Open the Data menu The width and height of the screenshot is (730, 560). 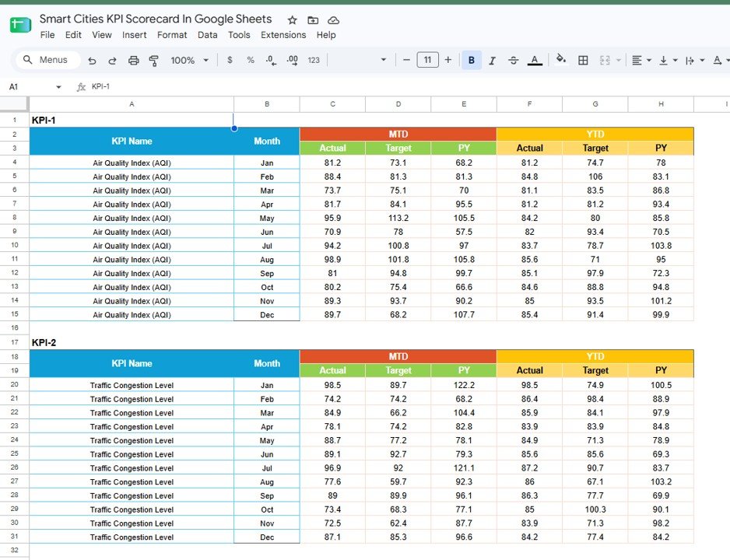click(207, 35)
